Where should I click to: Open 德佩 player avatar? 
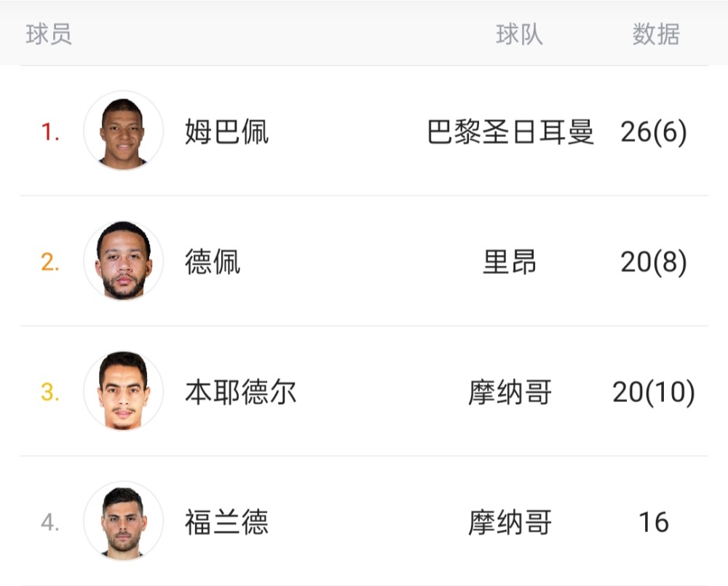[123, 261]
